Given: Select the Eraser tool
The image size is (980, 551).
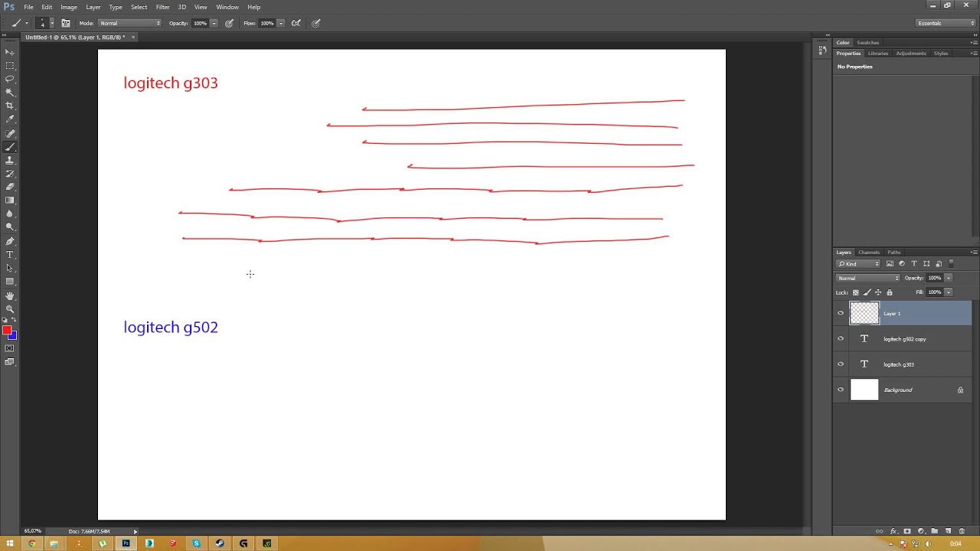Looking at the screenshot, I should 10,187.
